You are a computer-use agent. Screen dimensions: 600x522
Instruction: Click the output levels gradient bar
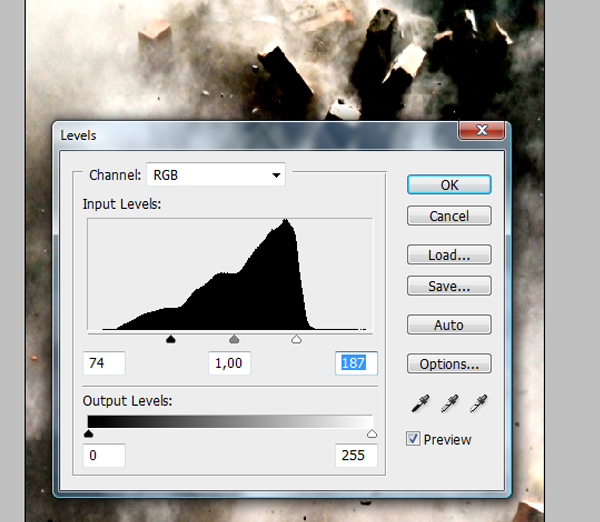click(230, 421)
